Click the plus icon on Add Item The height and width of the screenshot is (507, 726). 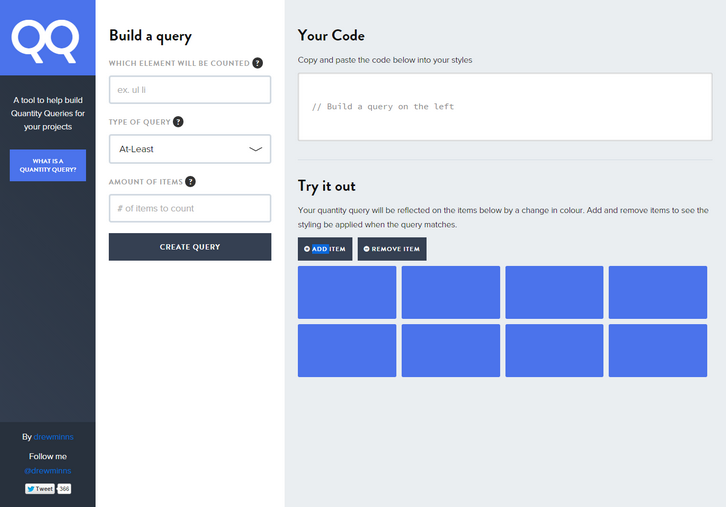point(307,249)
